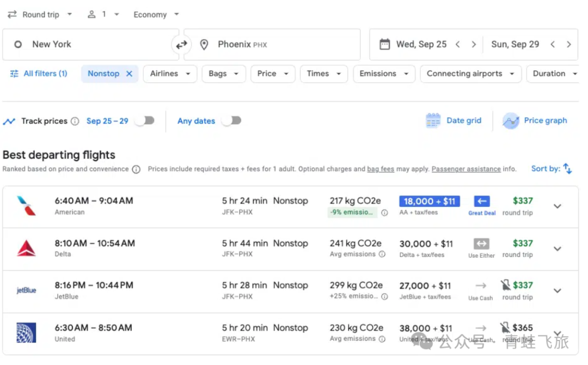Click the Delta Use Either points icon
The height and width of the screenshot is (365, 588).
click(481, 244)
